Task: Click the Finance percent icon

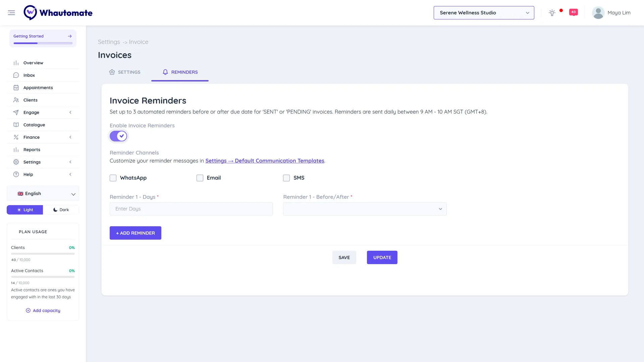Action: 16,137
